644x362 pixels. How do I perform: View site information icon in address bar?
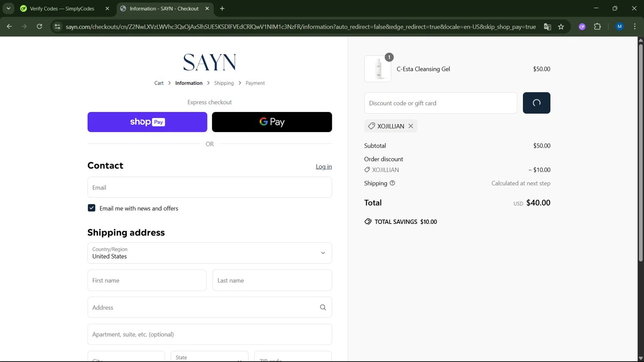tap(57, 27)
